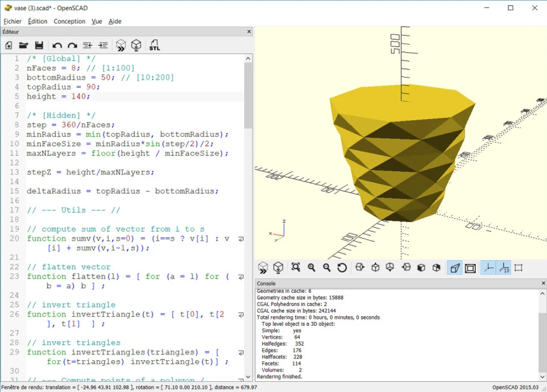Screen dimensions: 547x392
Task: Save the current SCAD file
Action: click(x=39, y=45)
